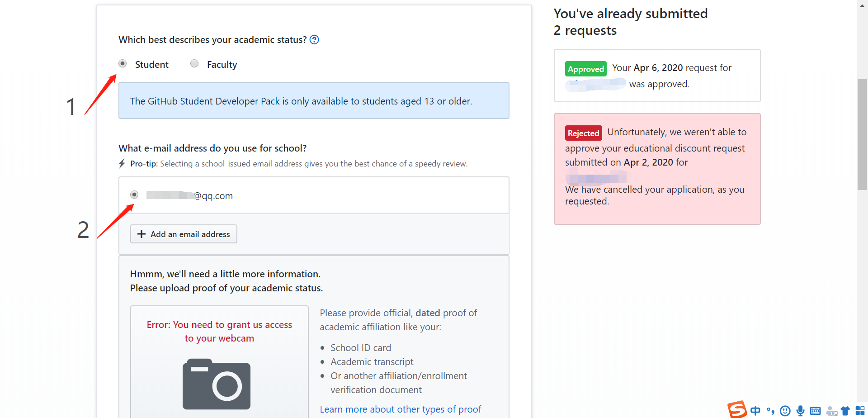Select the Student radio button
Screen dimensions: 868x418
click(123, 63)
